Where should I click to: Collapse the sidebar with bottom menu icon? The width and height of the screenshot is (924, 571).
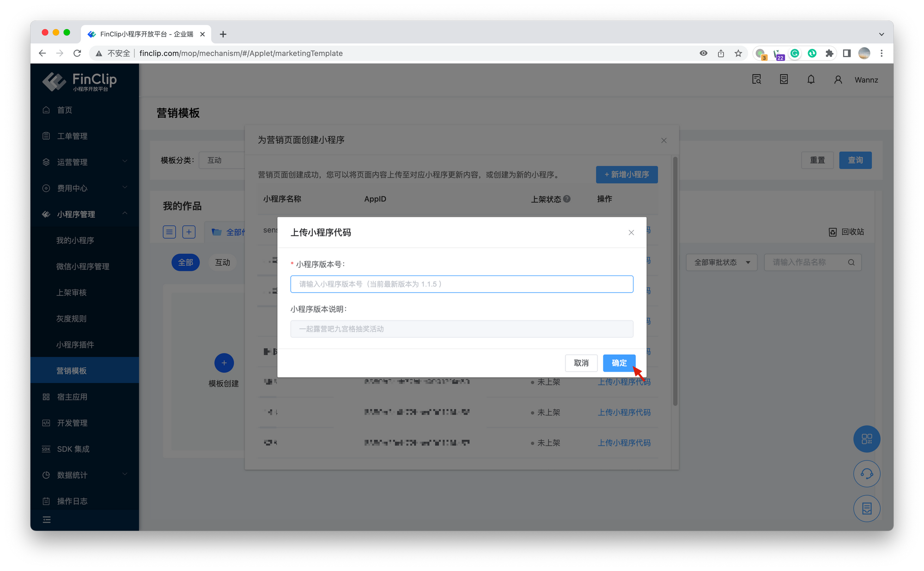tap(47, 520)
